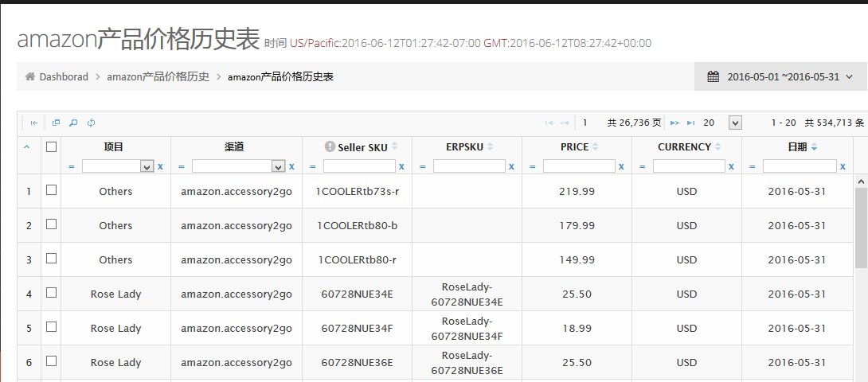Check the row 2 checkbox
Viewport: 868px width, 382px height.
tap(52, 224)
